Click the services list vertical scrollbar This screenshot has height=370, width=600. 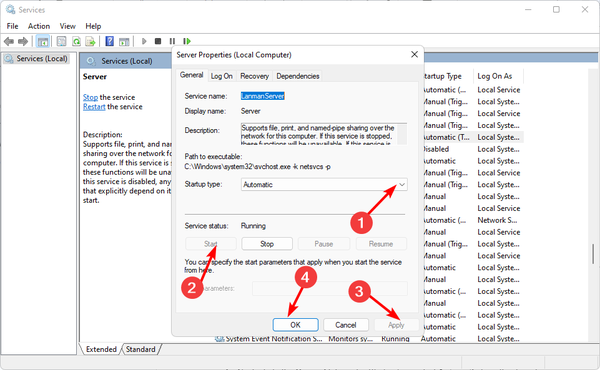tap(593, 254)
